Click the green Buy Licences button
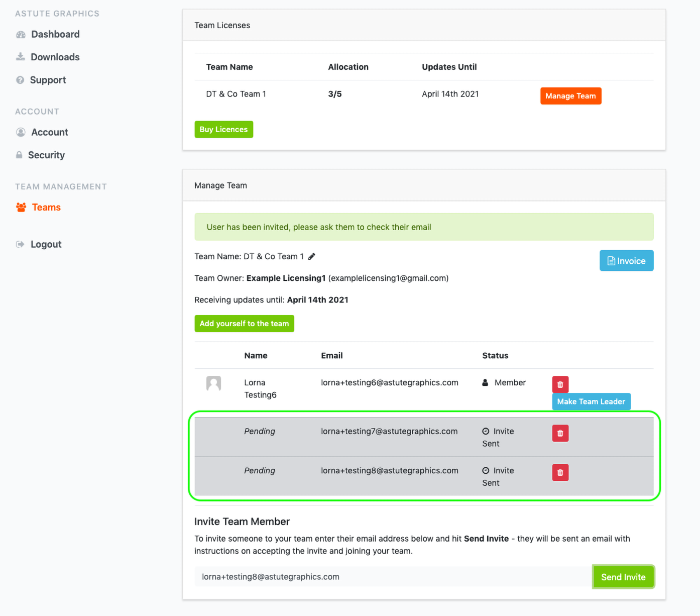This screenshot has height=616, width=700. click(x=223, y=129)
